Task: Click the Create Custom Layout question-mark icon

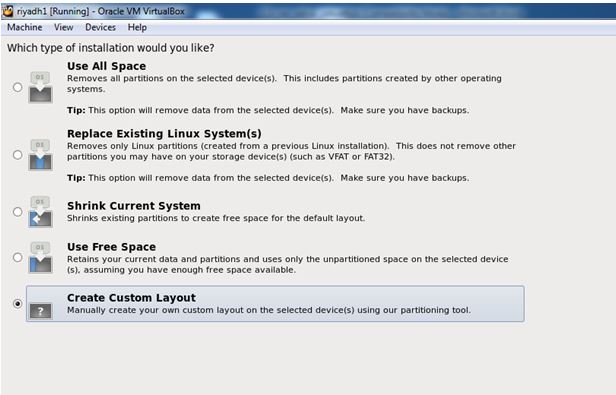Action: (40, 310)
